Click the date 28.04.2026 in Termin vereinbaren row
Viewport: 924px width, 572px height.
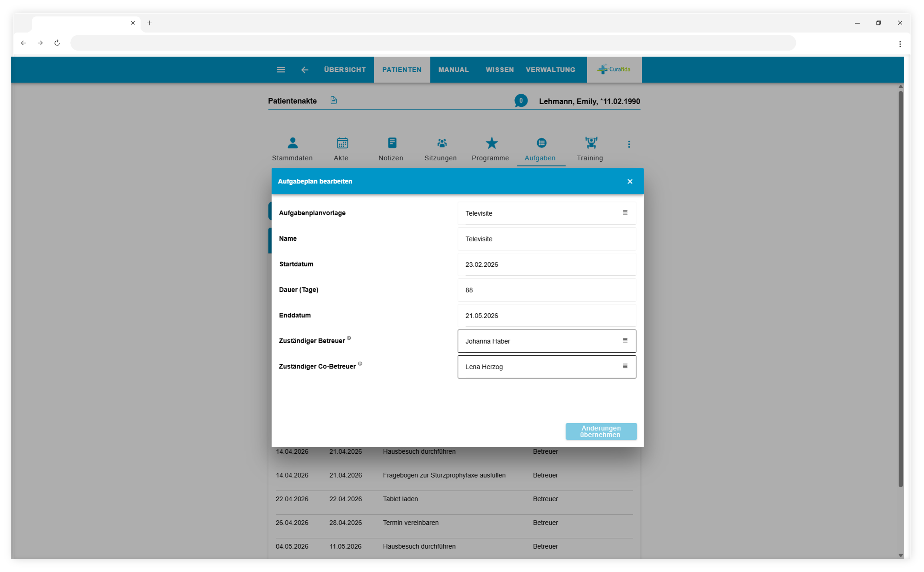click(345, 523)
